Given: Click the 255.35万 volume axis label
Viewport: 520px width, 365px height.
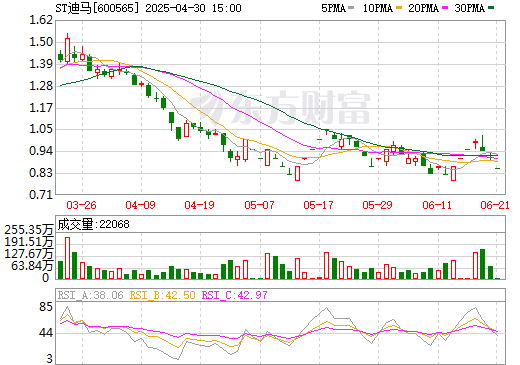Looking at the screenshot, I should click(29, 230).
